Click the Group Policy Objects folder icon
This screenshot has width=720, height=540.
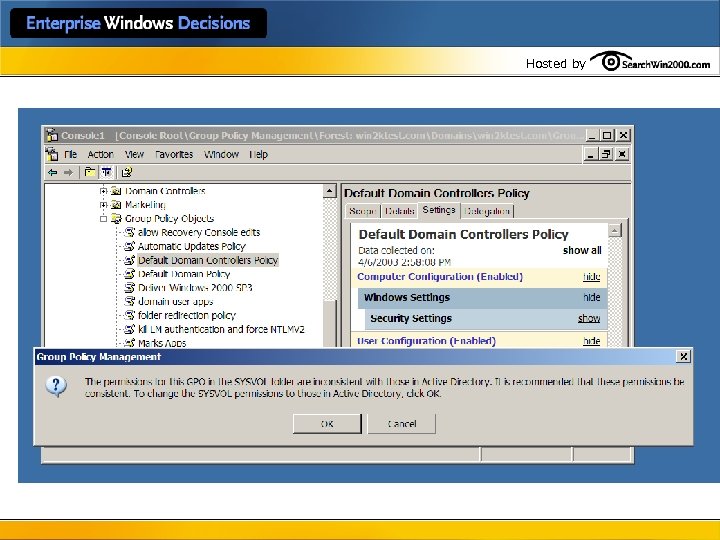[x=116, y=218]
